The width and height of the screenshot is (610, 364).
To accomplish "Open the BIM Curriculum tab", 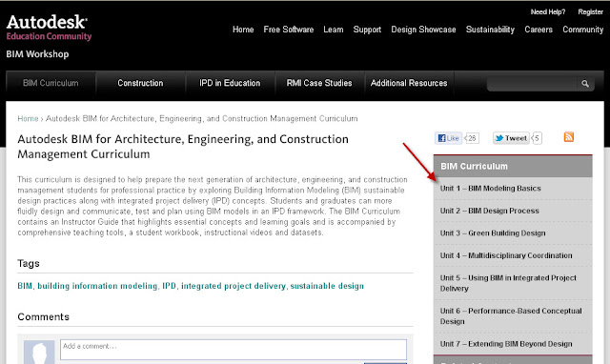I will [51, 83].
